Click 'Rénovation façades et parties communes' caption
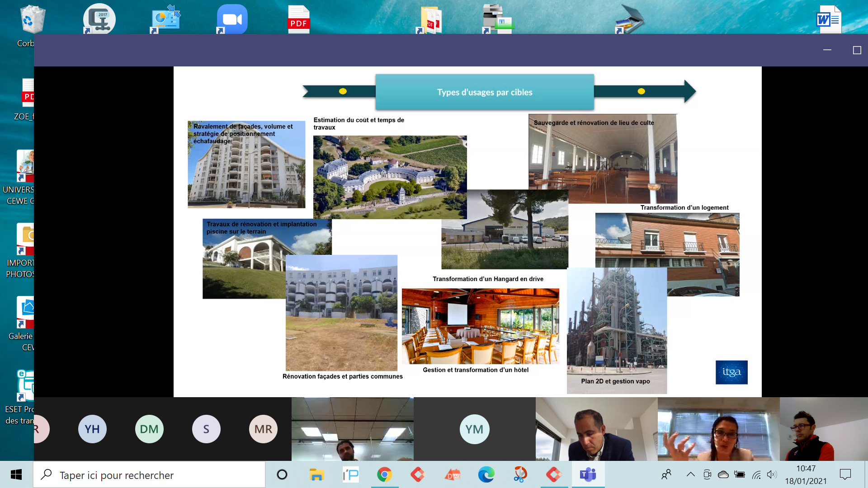 pos(342,376)
